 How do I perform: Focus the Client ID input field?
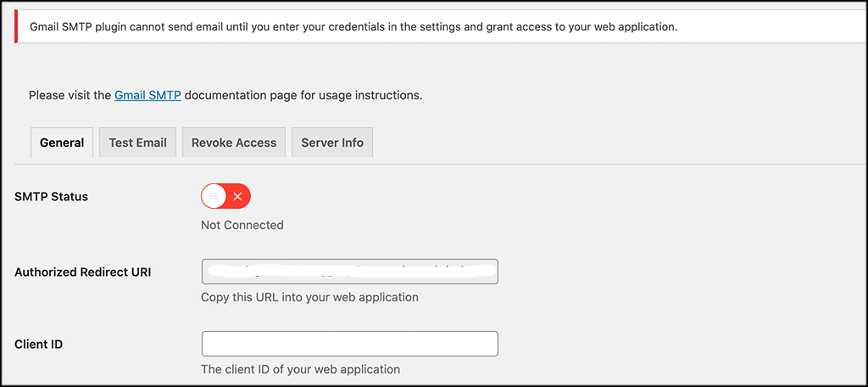tap(350, 344)
